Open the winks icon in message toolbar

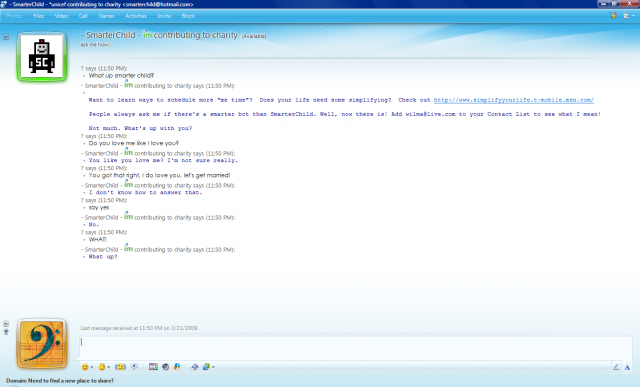click(x=102, y=367)
